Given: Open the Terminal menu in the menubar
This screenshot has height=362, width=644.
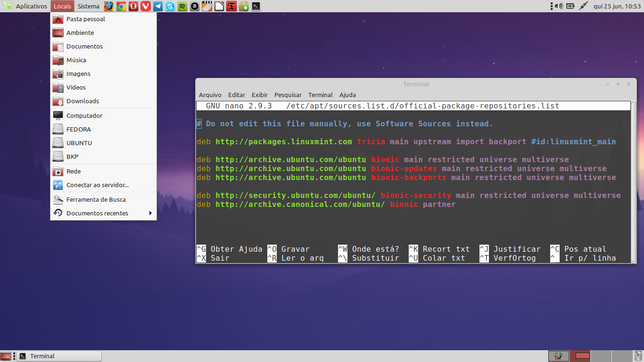Looking at the screenshot, I should pyautogui.click(x=321, y=95).
